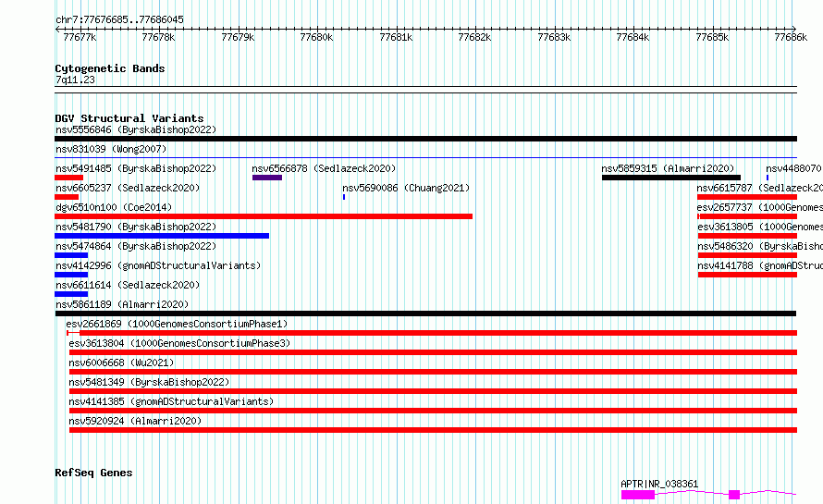
Task: Open variant nsv831039 (Wong2007) label
Action: (x=111, y=149)
